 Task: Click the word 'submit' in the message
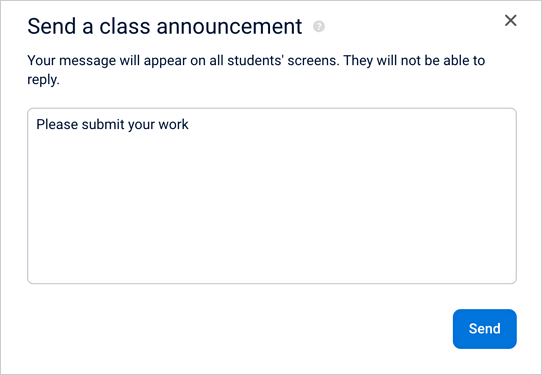coord(103,124)
